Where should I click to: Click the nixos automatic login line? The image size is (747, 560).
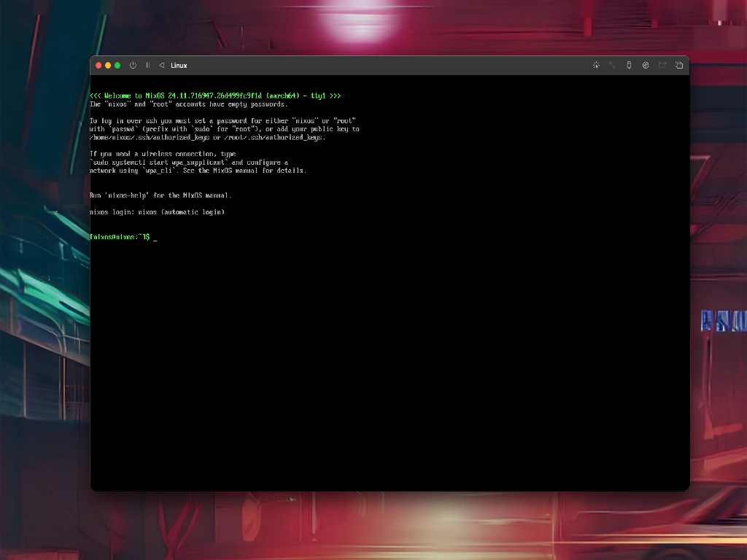pos(157,211)
